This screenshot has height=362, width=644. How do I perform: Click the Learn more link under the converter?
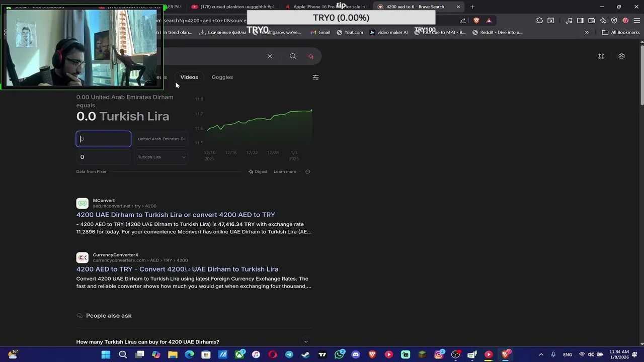coord(285,171)
